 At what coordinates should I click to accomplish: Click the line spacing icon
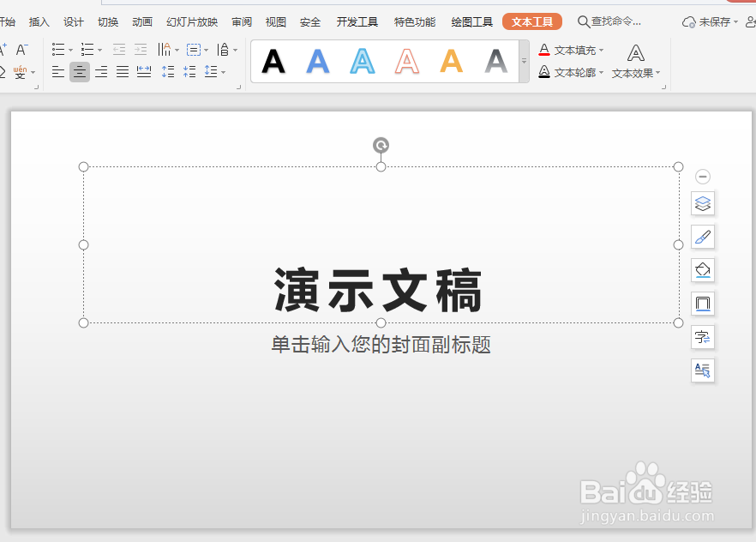click(x=211, y=72)
